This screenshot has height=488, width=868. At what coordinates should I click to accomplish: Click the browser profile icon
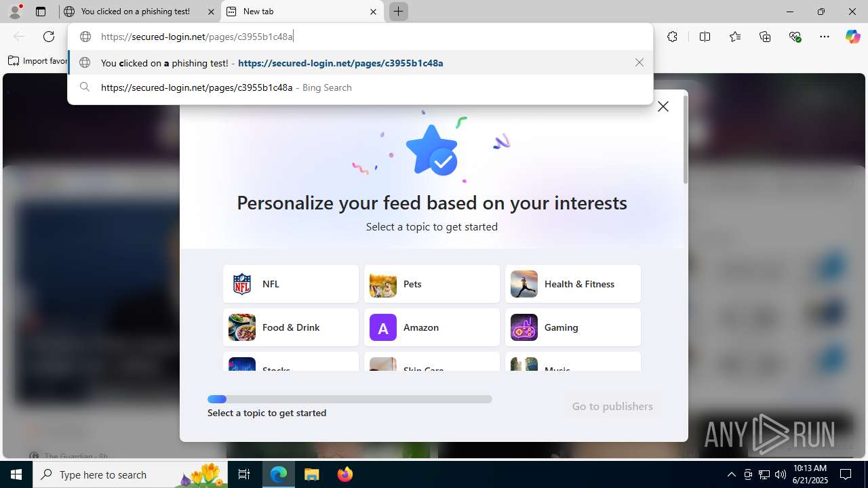[15, 12]
